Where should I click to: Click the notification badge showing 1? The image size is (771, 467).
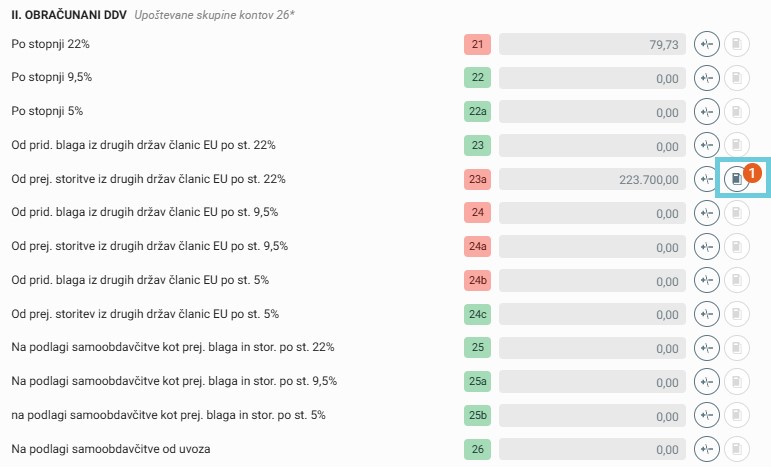[x=754, y=170]
